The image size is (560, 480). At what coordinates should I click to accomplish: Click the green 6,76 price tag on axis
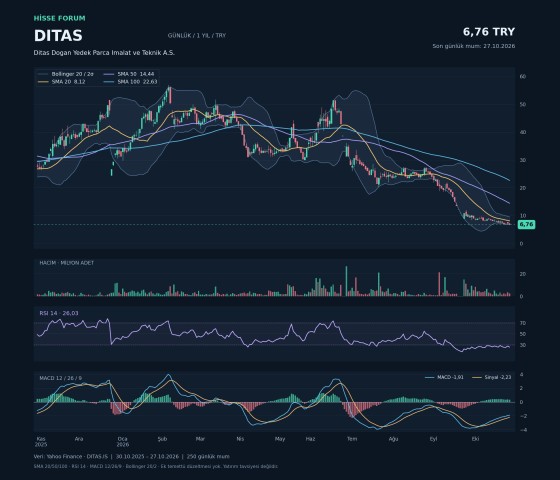(526, 224)
